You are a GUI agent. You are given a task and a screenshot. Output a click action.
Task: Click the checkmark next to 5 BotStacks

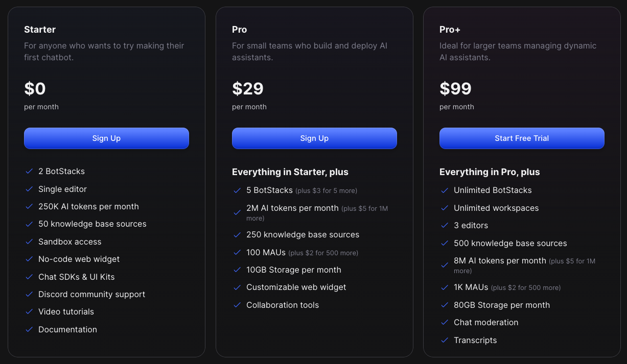tap(237, 190)
